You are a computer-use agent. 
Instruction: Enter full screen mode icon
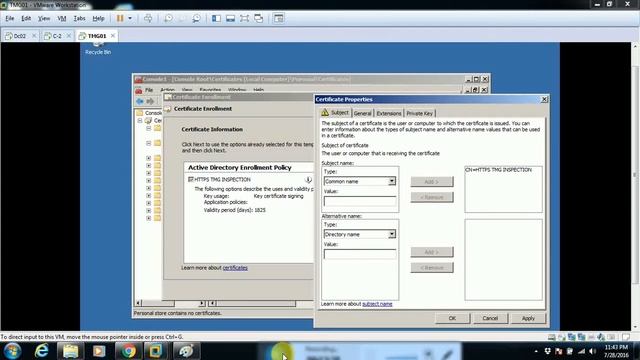244,18
